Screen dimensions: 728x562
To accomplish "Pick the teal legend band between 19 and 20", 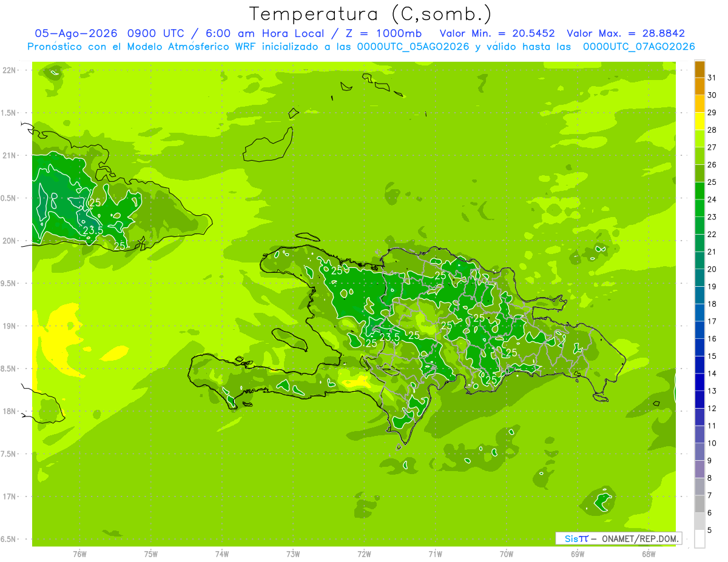I will coord(699,278).
